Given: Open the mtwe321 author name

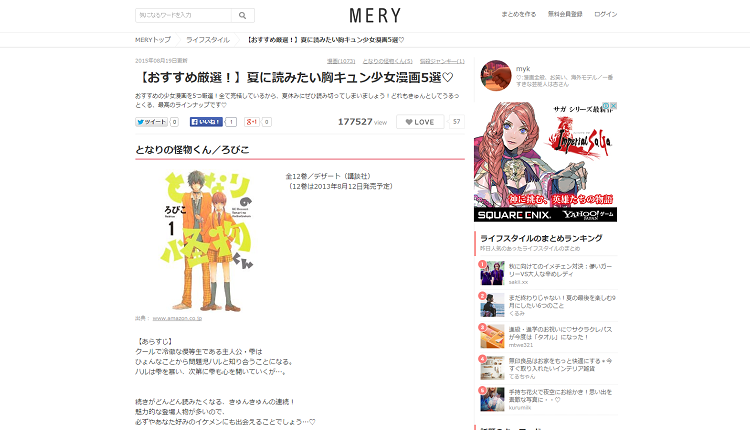Looking at the screenshot, I should [520, 345].
